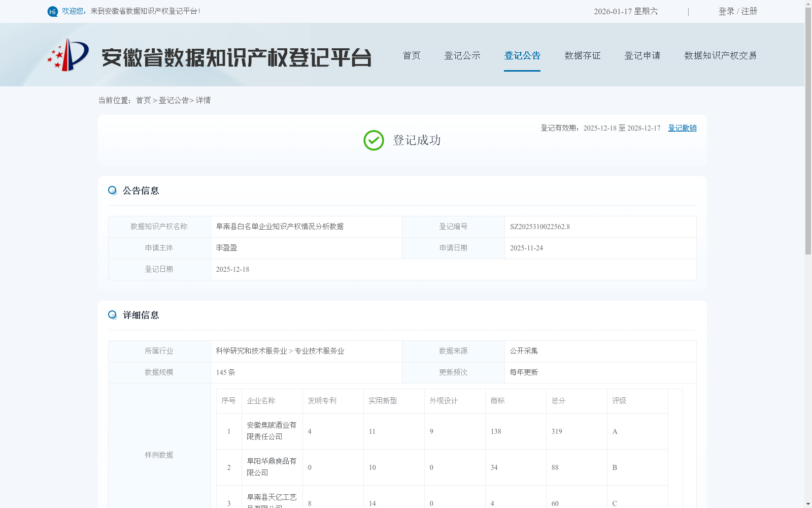
Task: Click application date 2025-11-24
Action: pyautogui.click(x=526, y=248)
